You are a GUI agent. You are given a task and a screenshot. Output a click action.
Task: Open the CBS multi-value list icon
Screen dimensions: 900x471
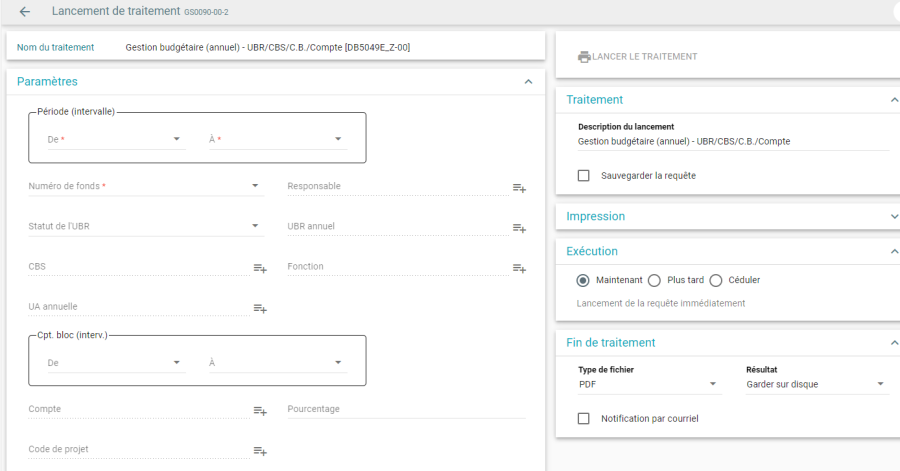260,268
